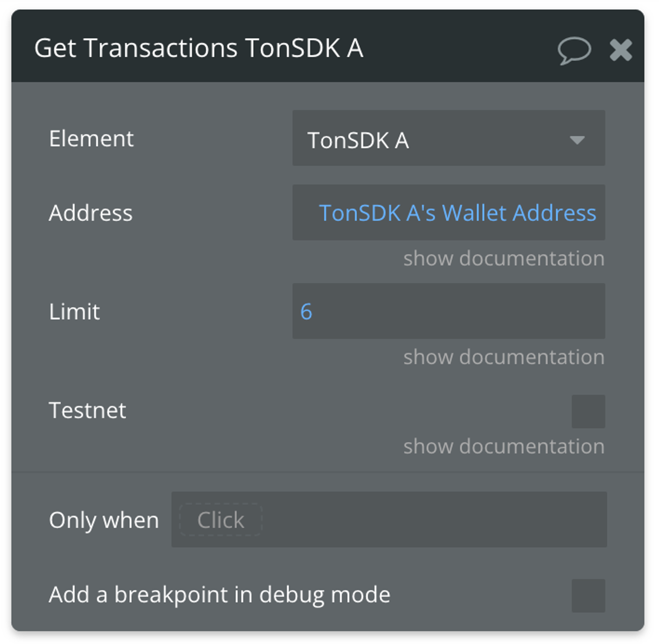The height and width of the screenshot is (644, 659).
Task: Click the wallet address value shown in blue
Action: tap(458, 212)
